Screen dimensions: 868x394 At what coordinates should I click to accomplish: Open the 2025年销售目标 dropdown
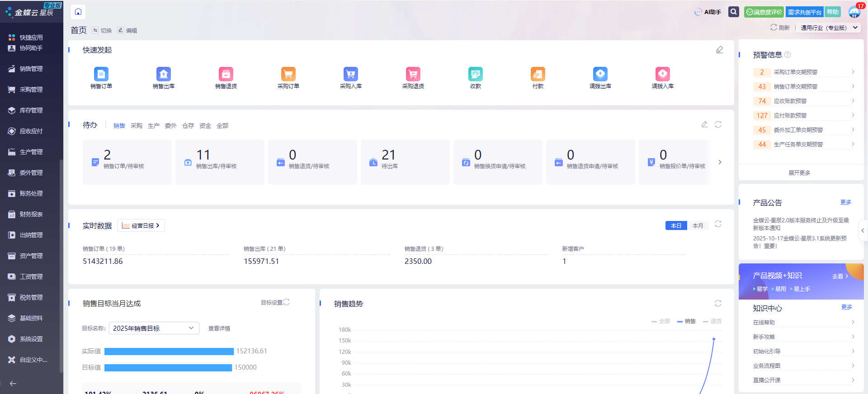tap(154, 328)
